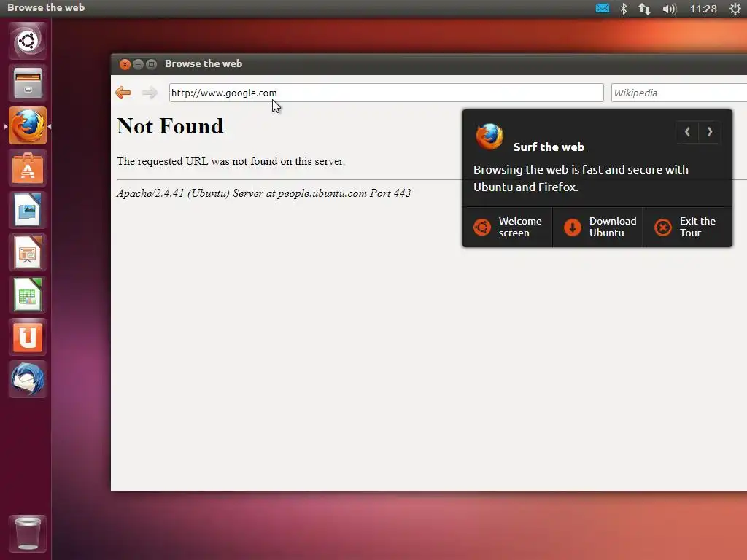Launch LibreOffice Calc spreadsheet icon
This screenshot has width=747, height=560.
point(28,295)
